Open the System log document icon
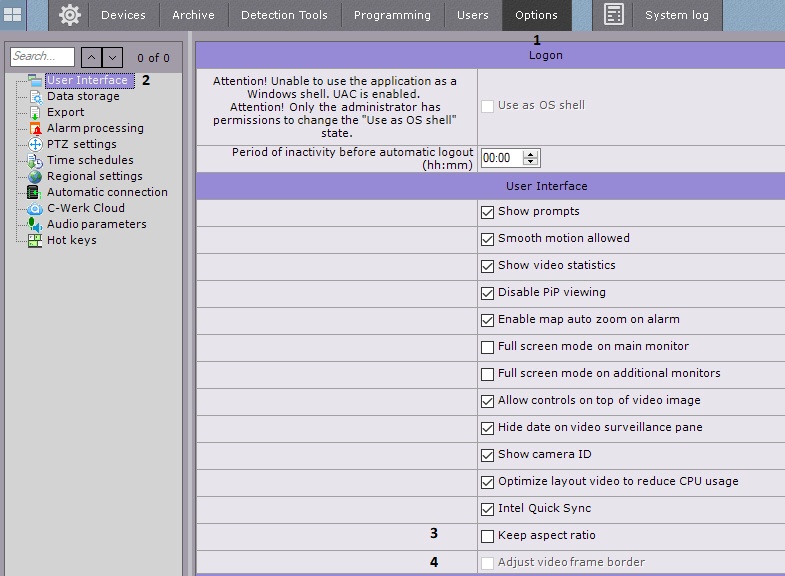 coord(614,15)
